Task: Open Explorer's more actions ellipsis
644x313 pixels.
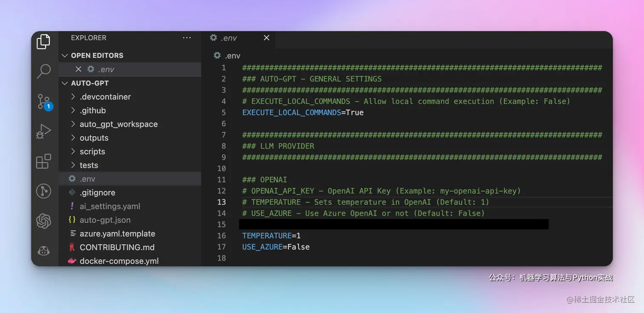Action: tap(187, 38)
